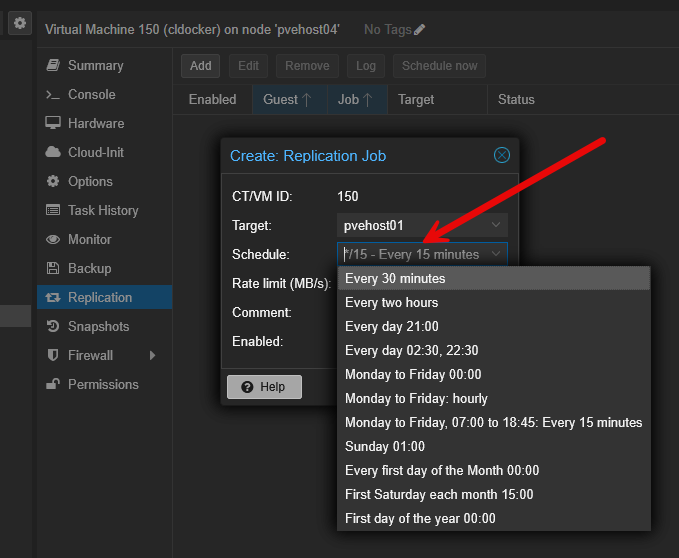Viewport: 679px width, 558px height.
Task: Click the Console terminal prompt icon
Action: pos(53,94)
